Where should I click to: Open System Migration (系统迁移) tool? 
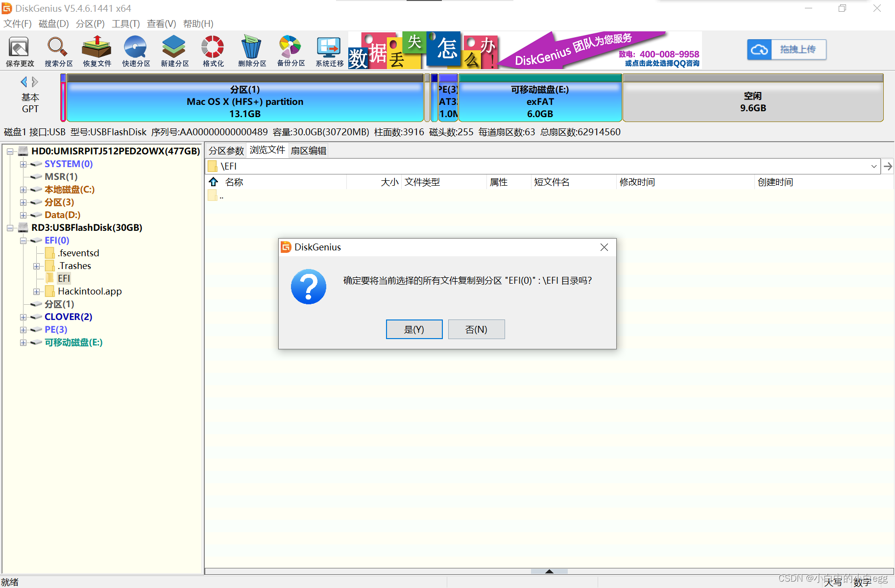pos(329,51)
